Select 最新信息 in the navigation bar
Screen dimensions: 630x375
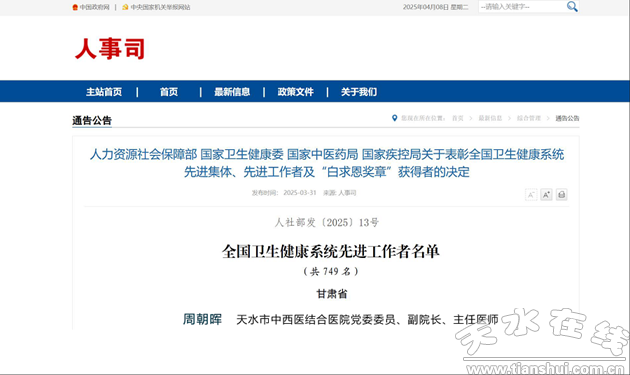(232, 92)
